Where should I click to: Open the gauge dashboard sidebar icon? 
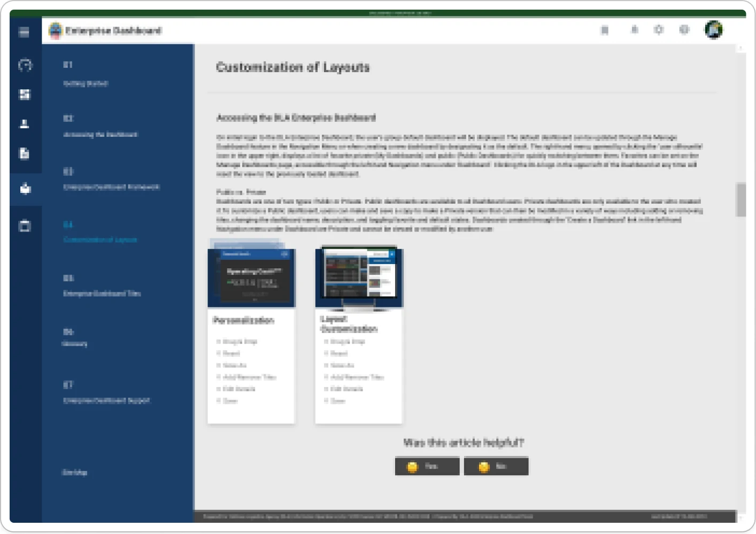[25, 65]
